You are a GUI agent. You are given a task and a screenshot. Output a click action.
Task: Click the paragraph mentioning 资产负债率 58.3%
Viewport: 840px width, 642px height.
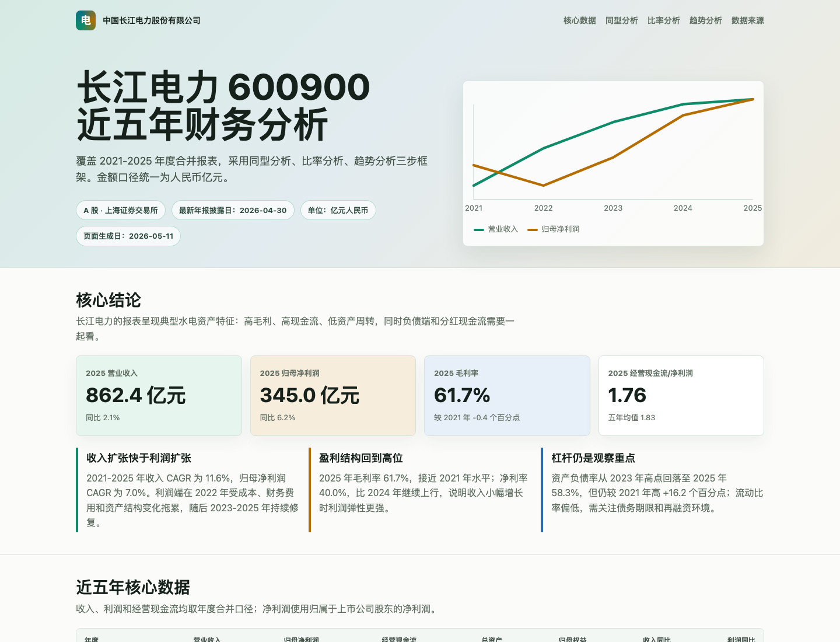point(657,493)
